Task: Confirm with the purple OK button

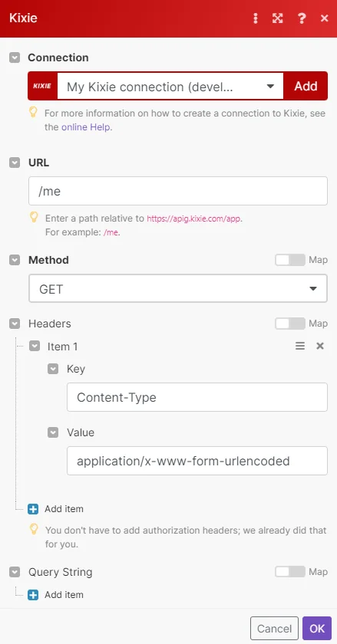Action: coord(317,629)
